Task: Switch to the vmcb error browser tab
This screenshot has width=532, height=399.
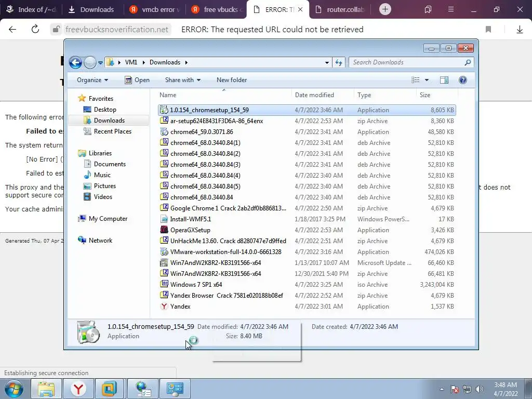Action: coord(154,9)
